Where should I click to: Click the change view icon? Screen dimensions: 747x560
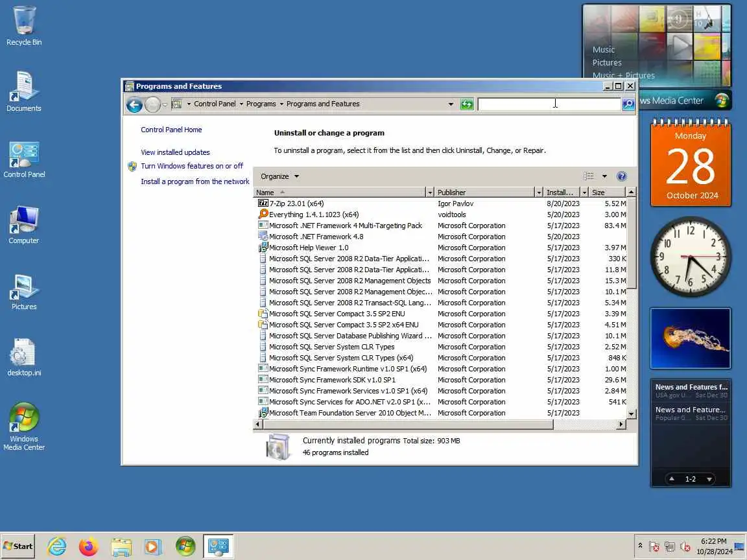click(589, 176)
